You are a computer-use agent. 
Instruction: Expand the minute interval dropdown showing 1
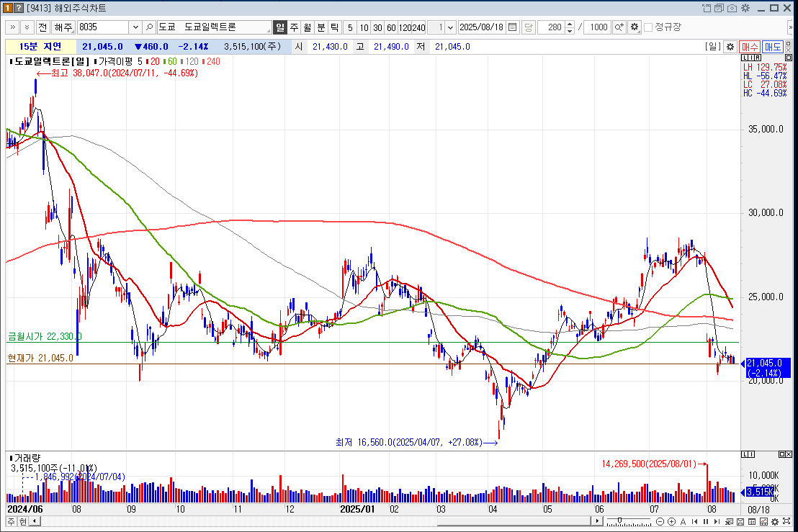[x=450, y=27]
